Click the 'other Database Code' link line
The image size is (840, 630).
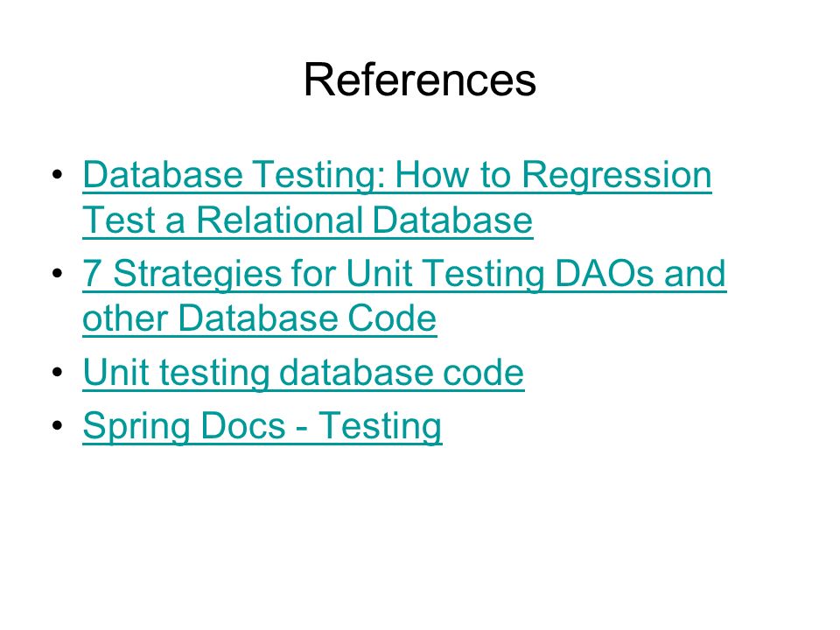[259, 318]
